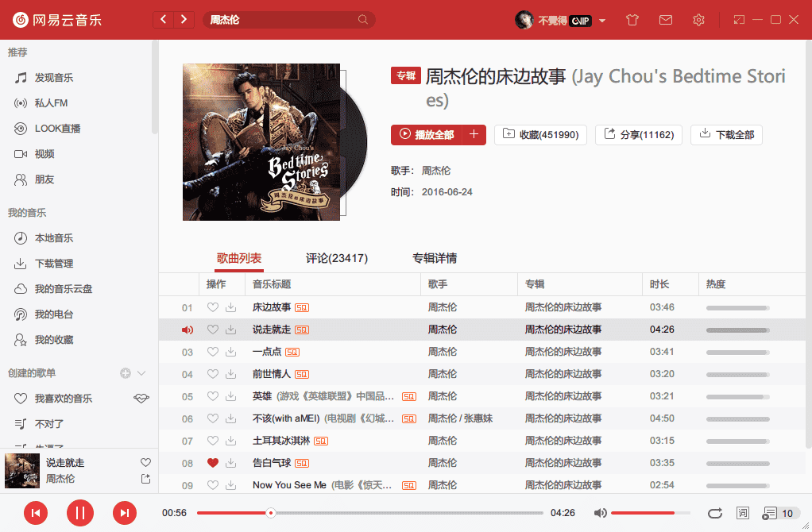
Task: Click the 播放全部 button
Action: click(427, 135)
